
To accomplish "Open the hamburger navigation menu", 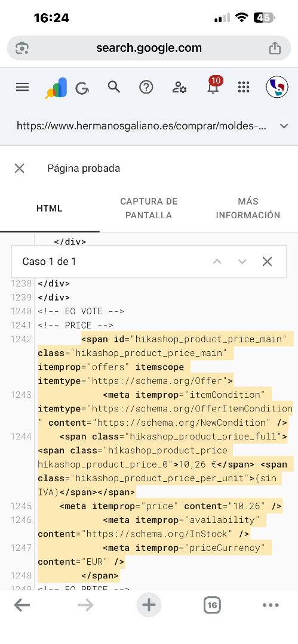I will click(22, 87).
